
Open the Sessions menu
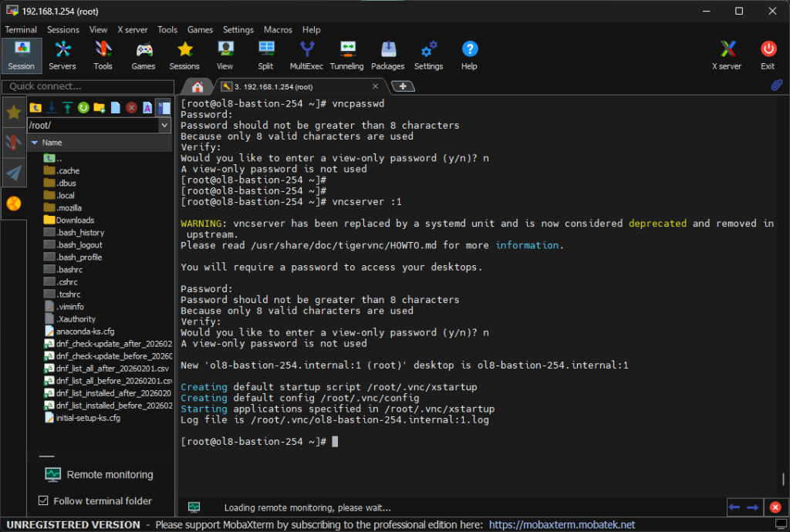point(63,30)
